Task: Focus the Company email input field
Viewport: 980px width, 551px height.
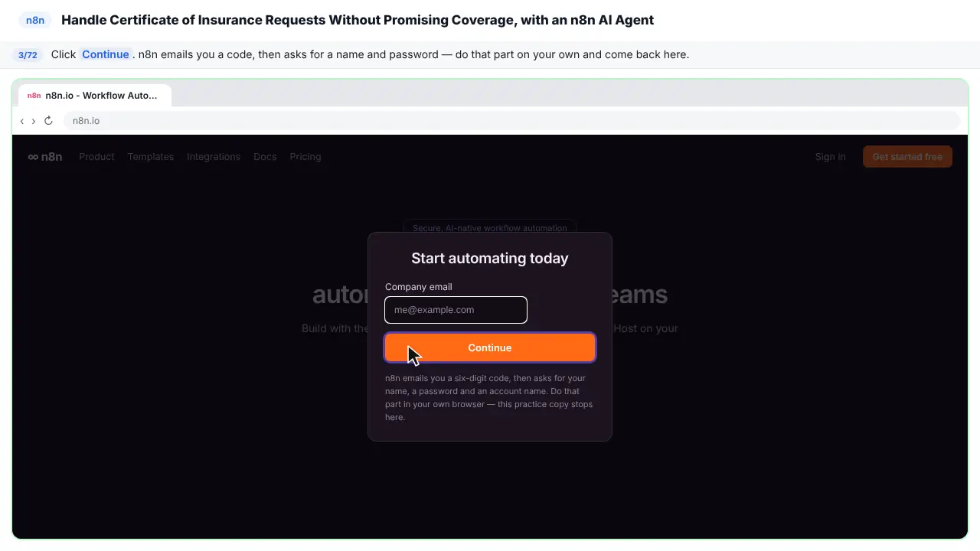Action: pyautogui.click(x=456, y=310)
